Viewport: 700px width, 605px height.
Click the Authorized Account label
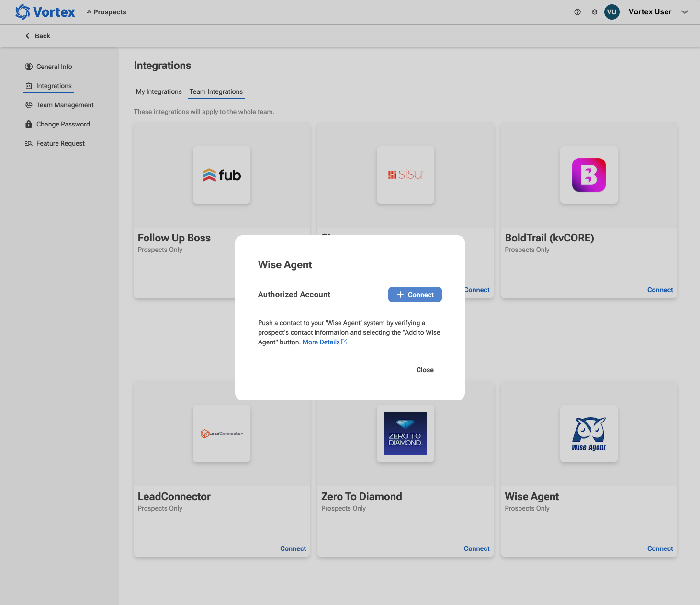pos(294,295)
